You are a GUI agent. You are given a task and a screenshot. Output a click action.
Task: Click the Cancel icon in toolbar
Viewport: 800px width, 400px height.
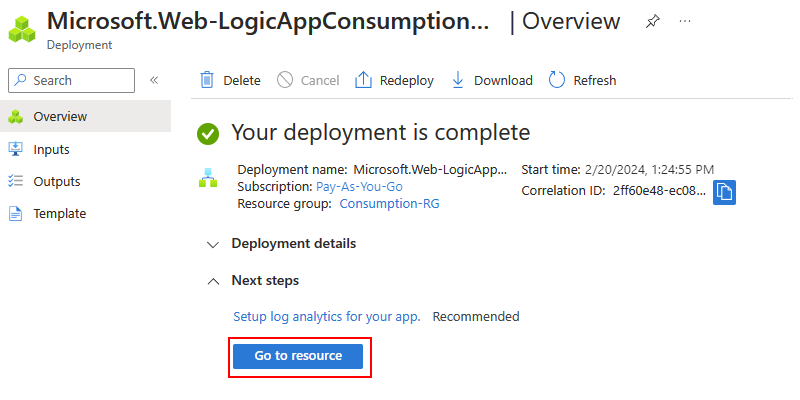click(285, 80)
